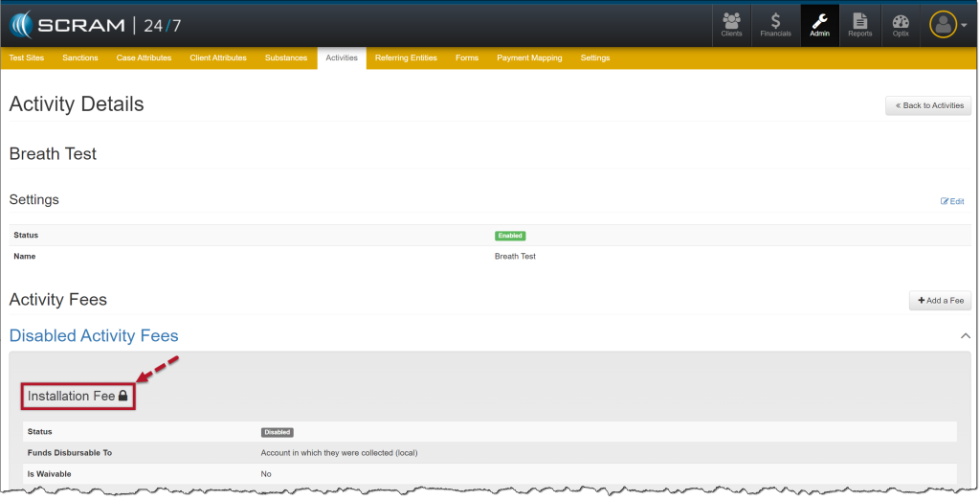Collapse the Disabled Activity Fees chevron

(x=965, y=336)
